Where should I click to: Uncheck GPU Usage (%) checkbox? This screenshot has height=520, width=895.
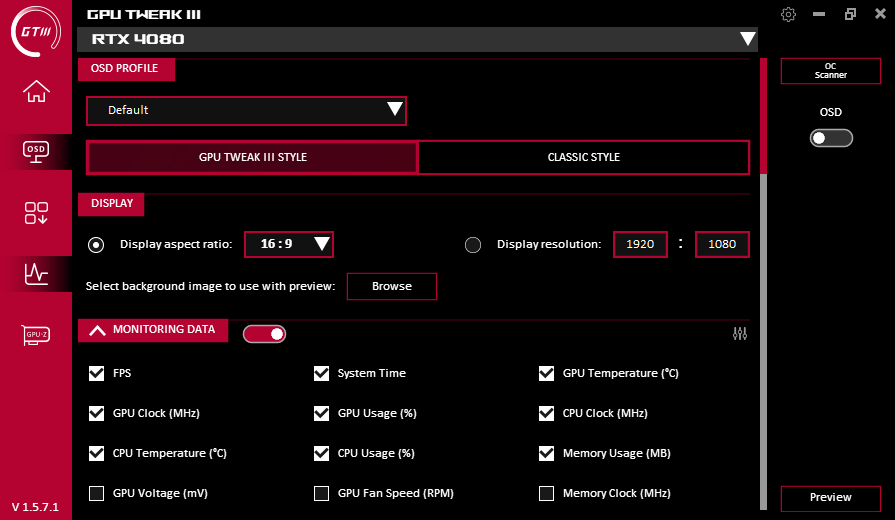pyautogui.click(x=321, y=413)
